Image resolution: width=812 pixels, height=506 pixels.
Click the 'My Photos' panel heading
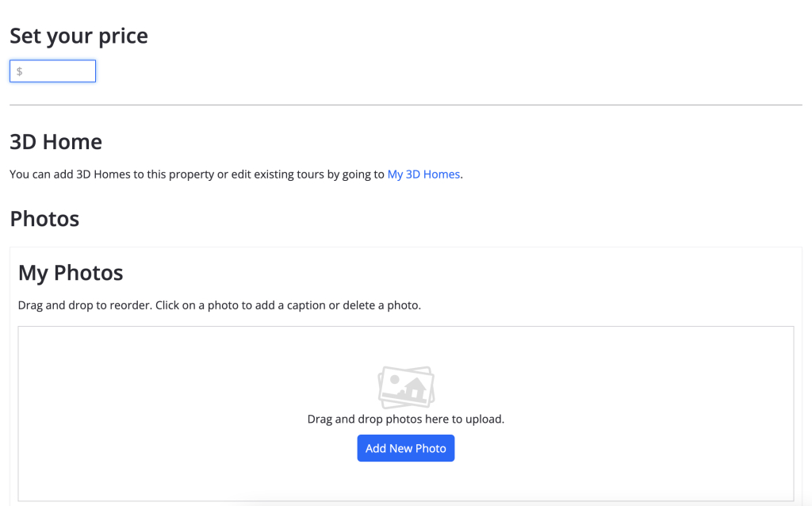71,273
